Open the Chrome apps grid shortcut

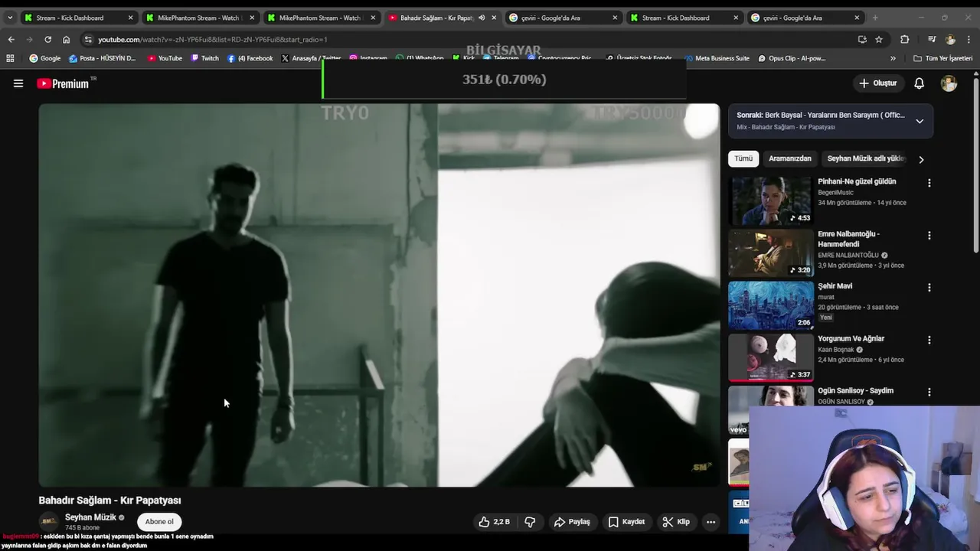click(10, 58)
